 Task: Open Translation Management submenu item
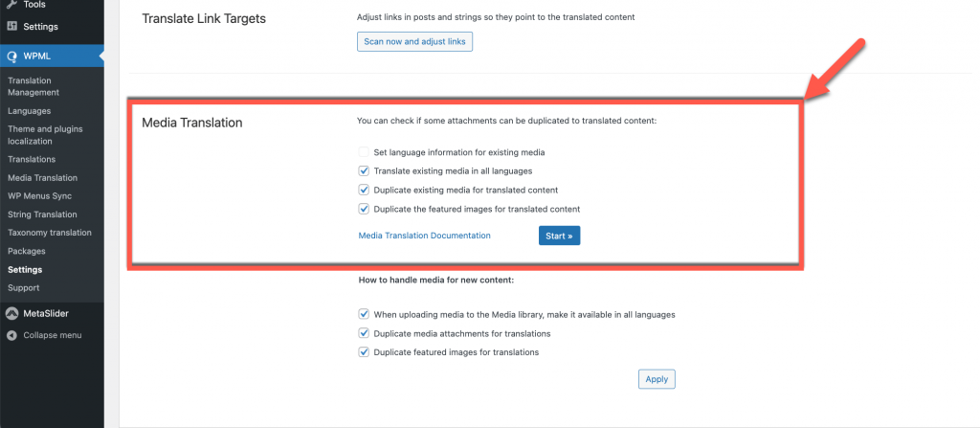(x=33, y=86)
